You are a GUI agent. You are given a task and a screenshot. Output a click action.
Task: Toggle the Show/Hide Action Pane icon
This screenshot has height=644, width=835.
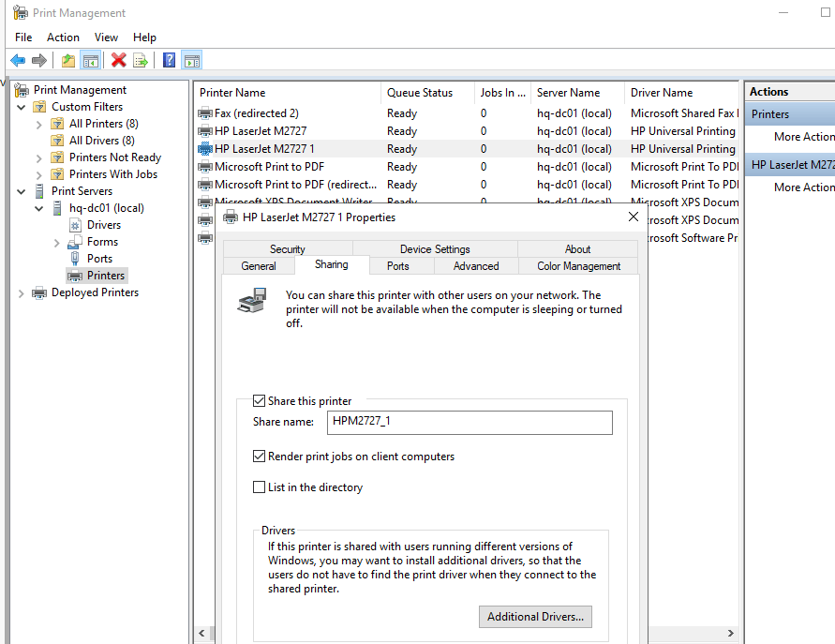(x=192, y=59)
